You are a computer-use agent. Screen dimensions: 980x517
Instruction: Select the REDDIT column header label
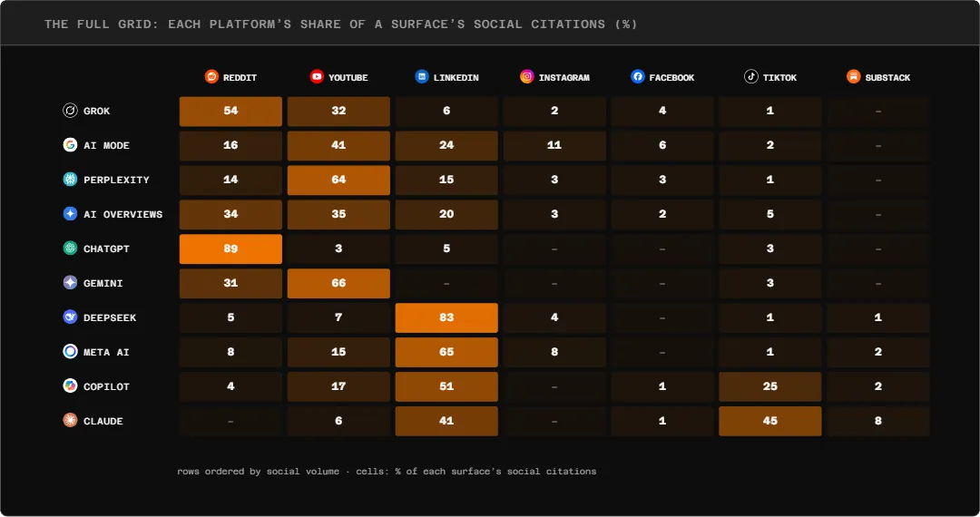click(x=240, y=77)
